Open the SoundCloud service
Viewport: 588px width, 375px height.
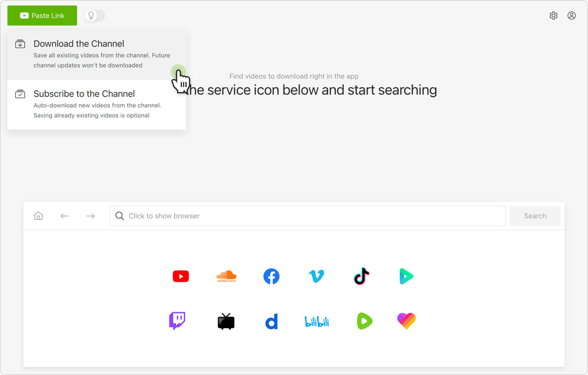click(x=226, y=276)
